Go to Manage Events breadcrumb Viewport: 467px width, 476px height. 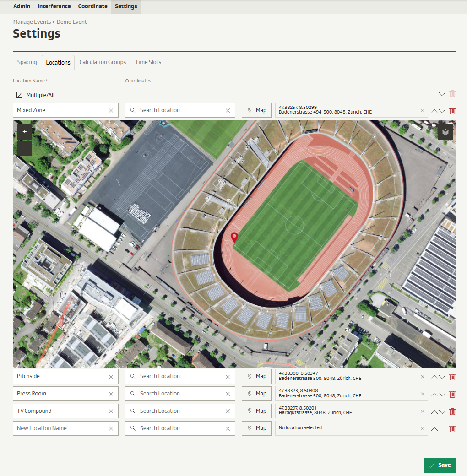click(x=32, y=22)
